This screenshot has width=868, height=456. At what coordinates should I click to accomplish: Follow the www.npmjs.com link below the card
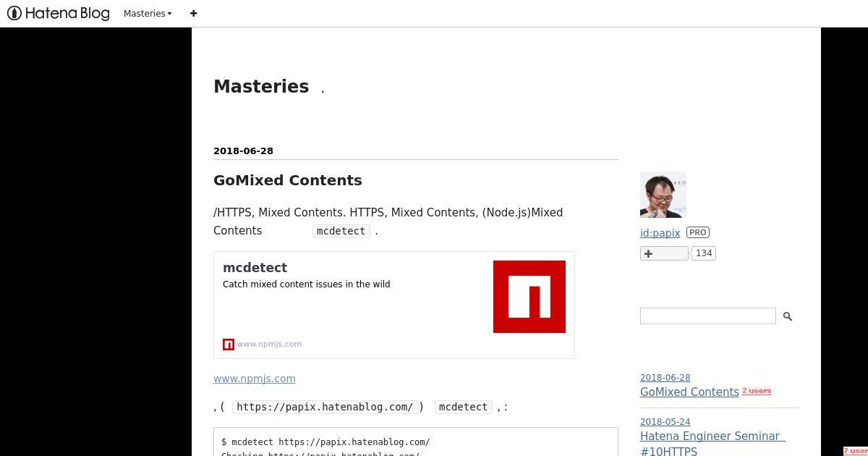(255, 379)
